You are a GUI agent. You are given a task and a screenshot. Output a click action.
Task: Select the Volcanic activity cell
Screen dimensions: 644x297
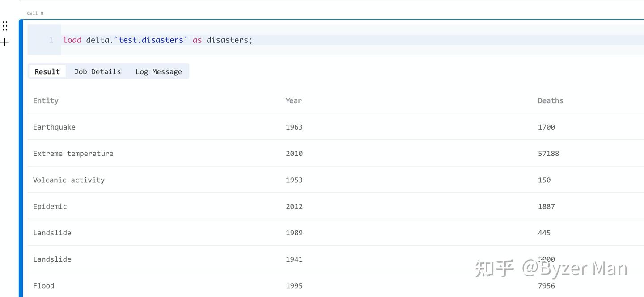[x=68, y=180]
